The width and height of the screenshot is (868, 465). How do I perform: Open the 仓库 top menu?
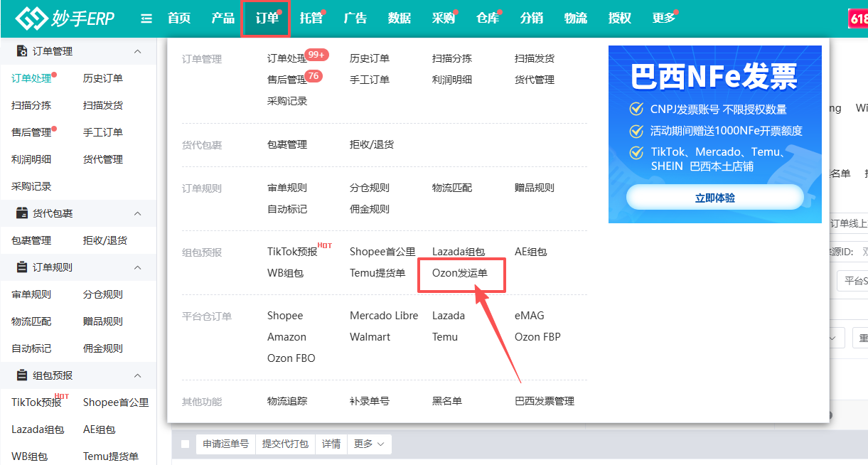[488, 18]
